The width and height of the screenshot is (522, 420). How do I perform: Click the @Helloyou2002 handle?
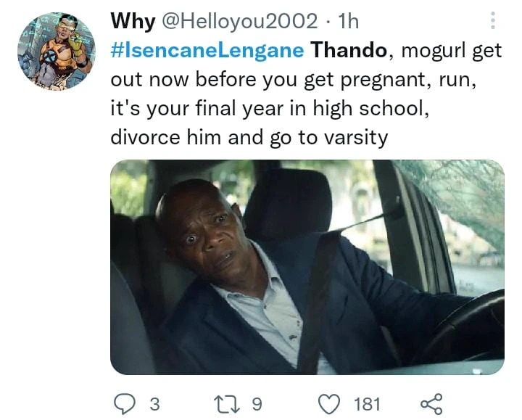tap(239, 21)
